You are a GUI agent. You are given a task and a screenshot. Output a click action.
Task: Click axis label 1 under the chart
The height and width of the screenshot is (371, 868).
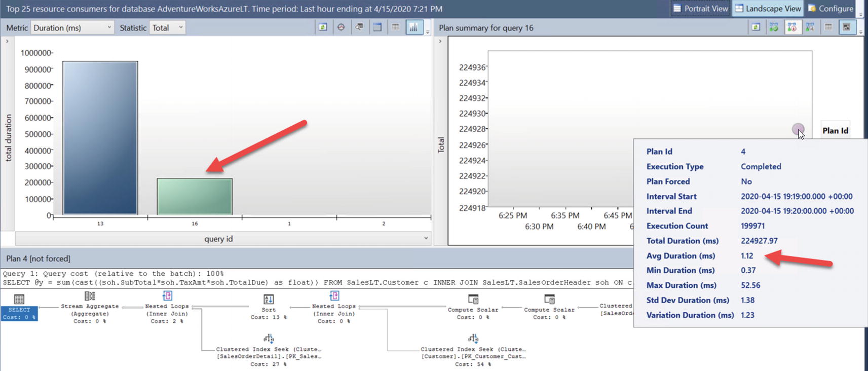[x=289, y=224]
